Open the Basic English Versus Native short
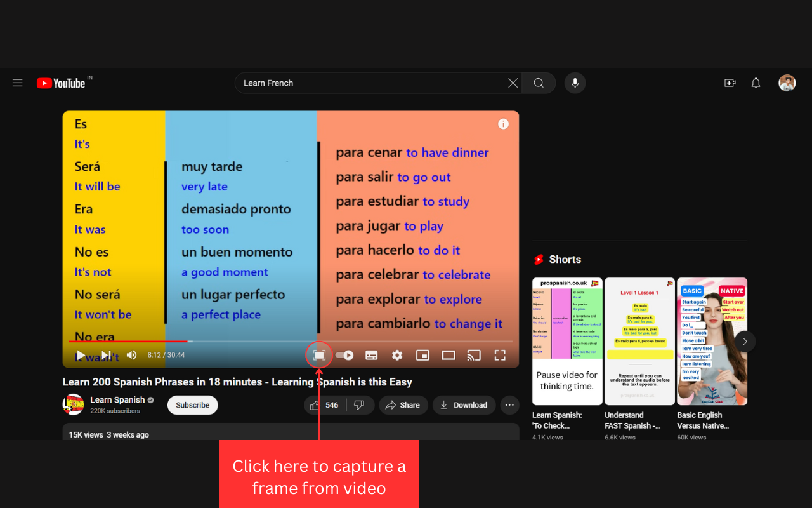Viewport: 812px width, 508px height. click(712, 340)
